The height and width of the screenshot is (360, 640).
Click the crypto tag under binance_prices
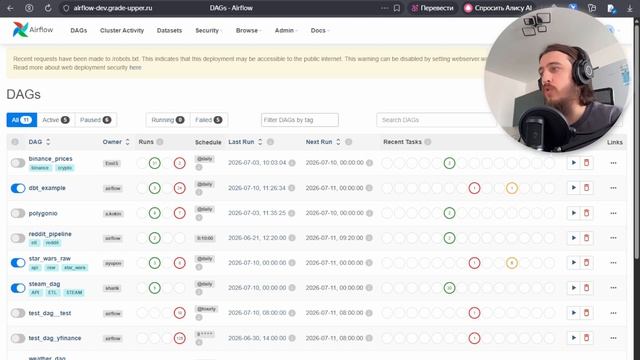click(x=64, y=168)
